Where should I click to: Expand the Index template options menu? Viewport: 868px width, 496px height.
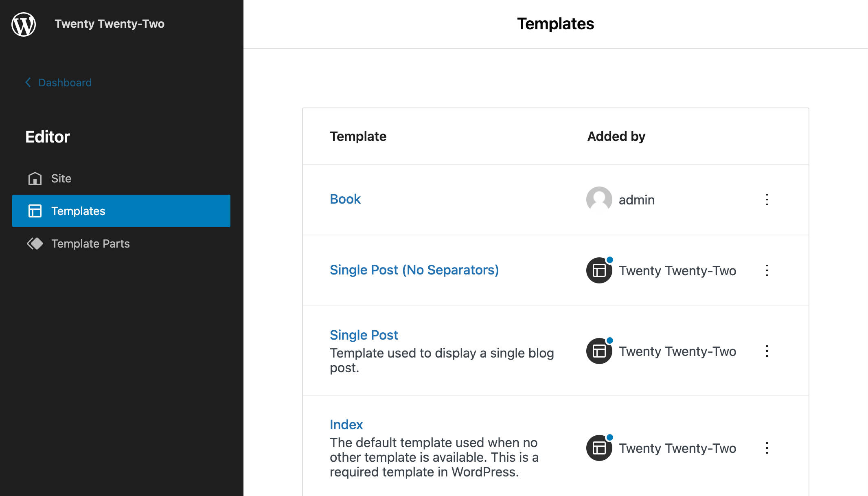pyautogui.click(x=767, y=448)
